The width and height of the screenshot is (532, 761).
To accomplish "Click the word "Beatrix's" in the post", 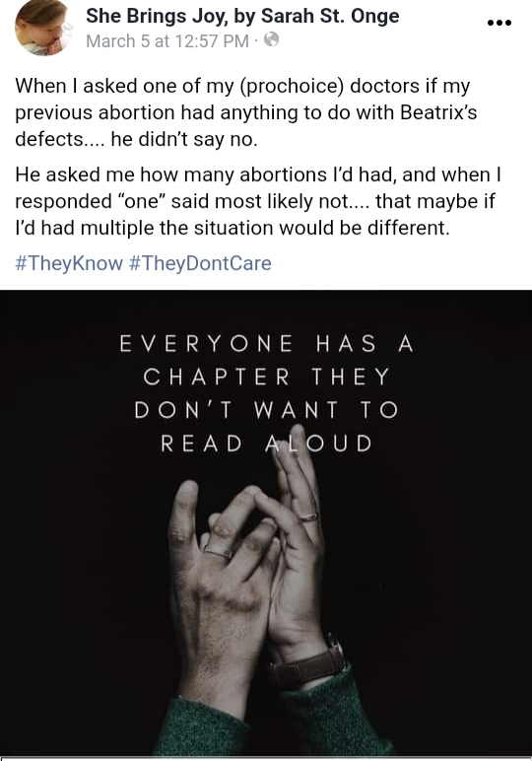I will coord(438,112).
